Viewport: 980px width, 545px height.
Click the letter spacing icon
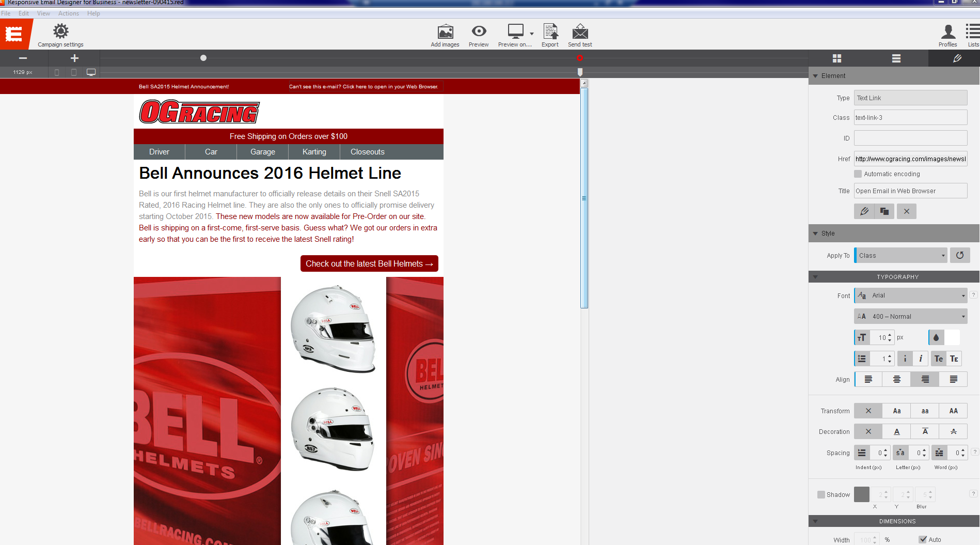(900, 453)
